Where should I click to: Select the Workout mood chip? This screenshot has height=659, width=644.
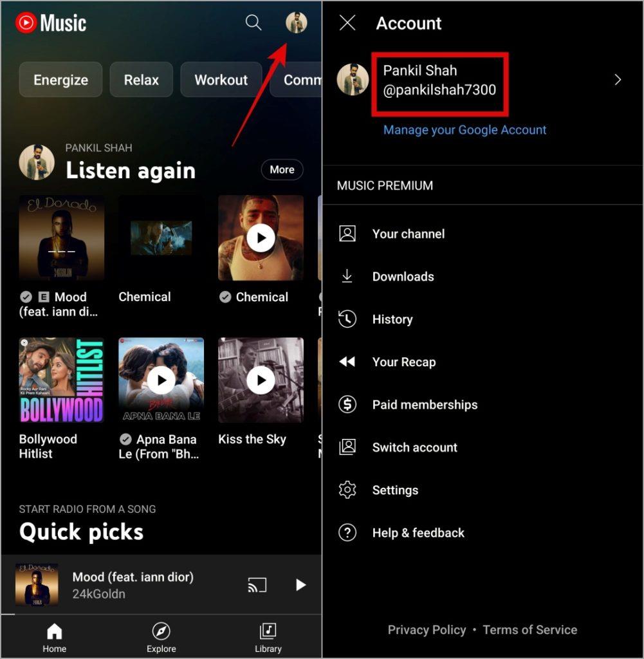point(221,80)
